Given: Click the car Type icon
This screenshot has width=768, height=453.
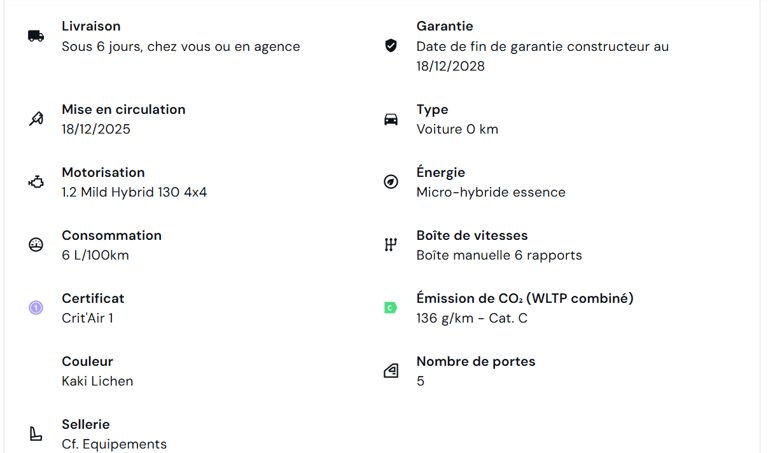Looking at the screenshot, I should click(391, 119).
